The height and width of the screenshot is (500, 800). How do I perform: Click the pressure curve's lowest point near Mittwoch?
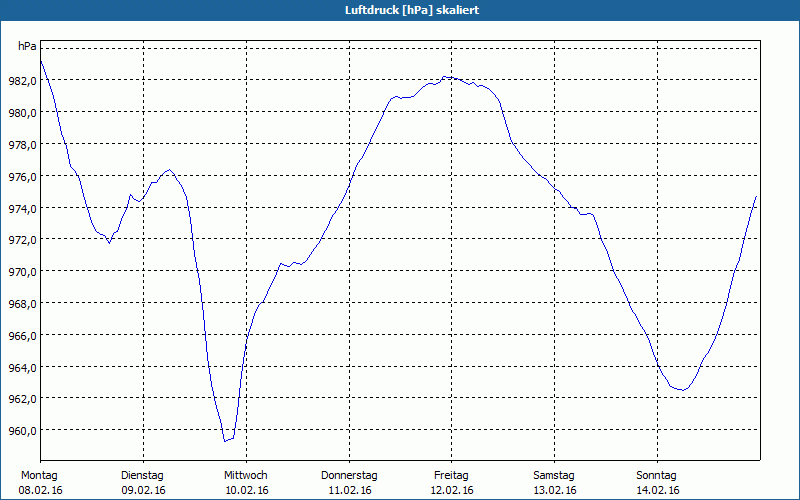tap(225, 441)
